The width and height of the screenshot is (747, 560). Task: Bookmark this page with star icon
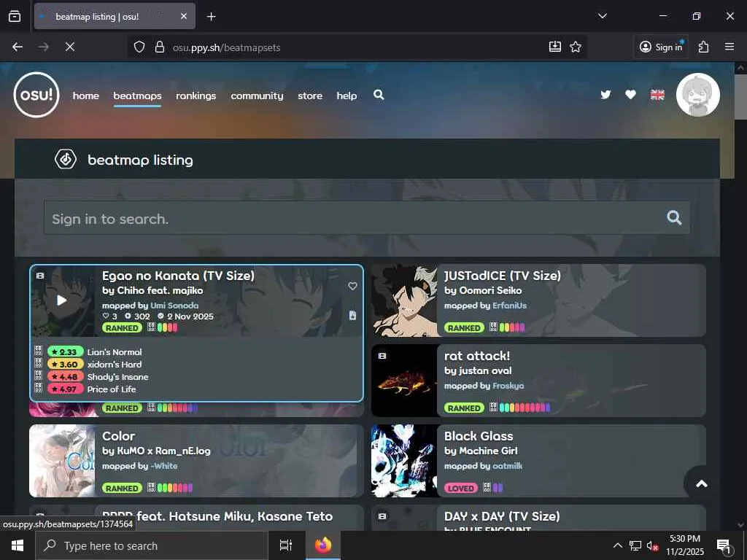576,47
